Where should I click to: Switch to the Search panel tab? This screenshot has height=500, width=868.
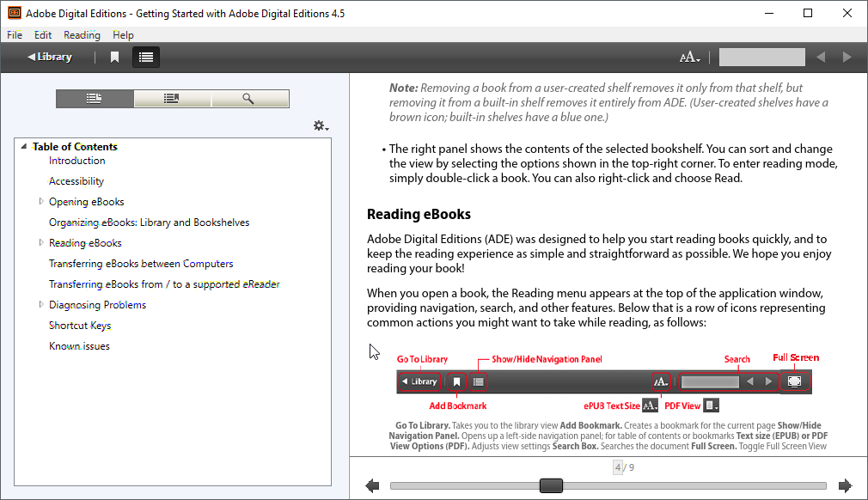tap(250, 99)
